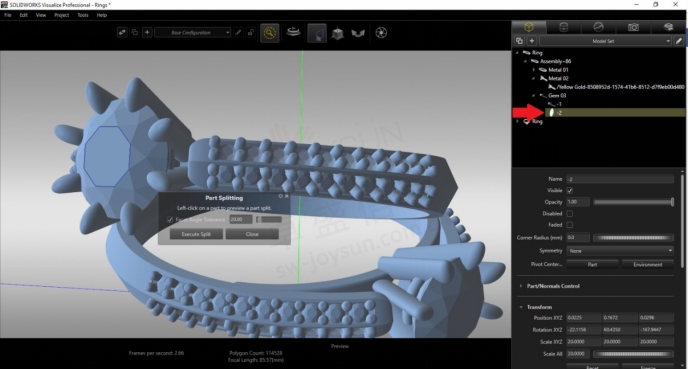Open the Project menu
Image resolution: width=688 pixels, height=369 pixels.
coord(61,15)
